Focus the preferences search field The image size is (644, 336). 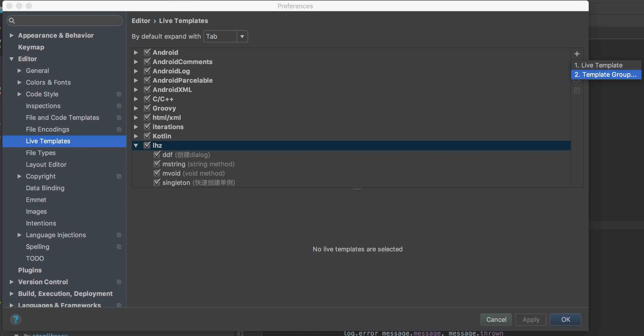68,21
